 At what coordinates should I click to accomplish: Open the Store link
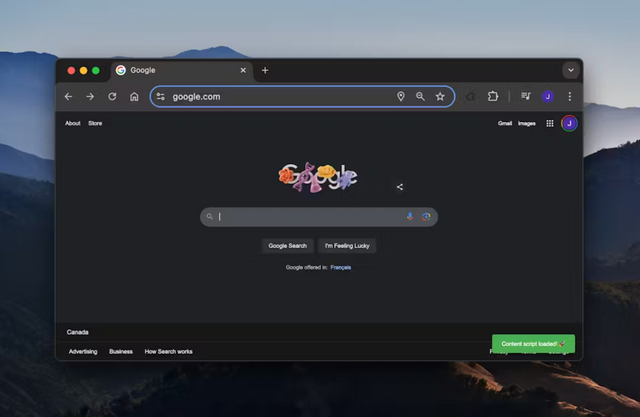click(x=95, y=123)
